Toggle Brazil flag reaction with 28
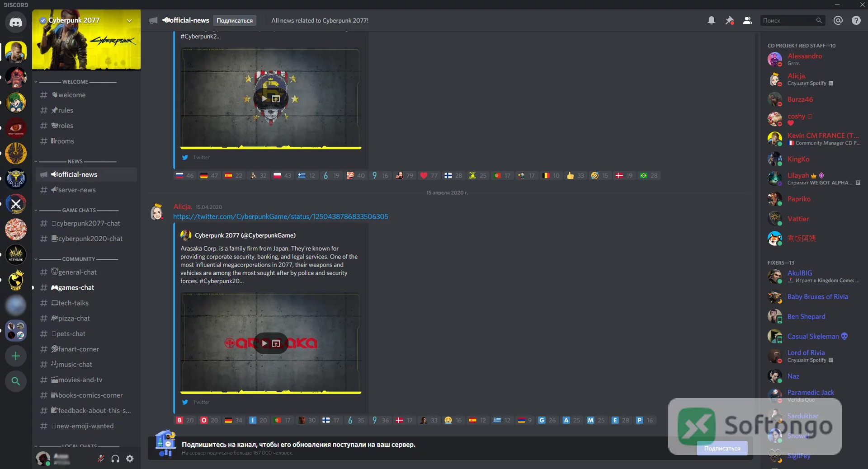Image resolution: width=868 pixels, height=469 pixels. 648,175
